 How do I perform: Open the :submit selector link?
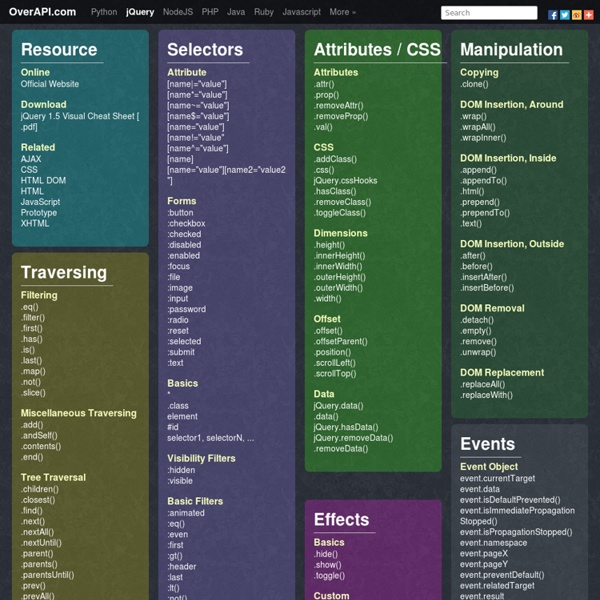click(x=181, y=352)
